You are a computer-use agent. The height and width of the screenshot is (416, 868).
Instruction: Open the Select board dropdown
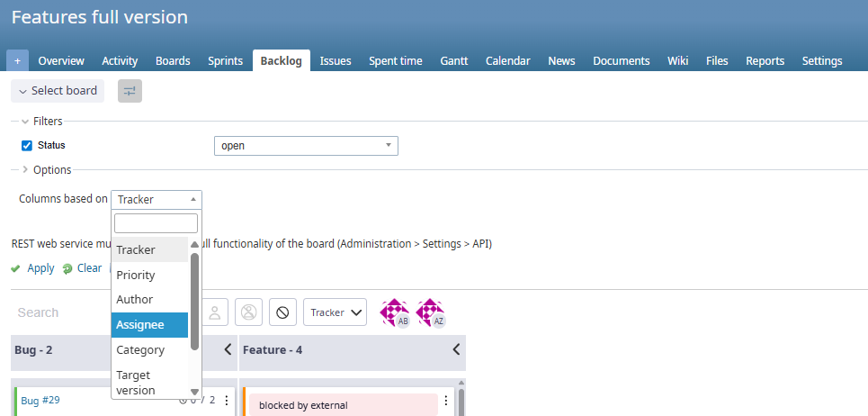(58, 91)
